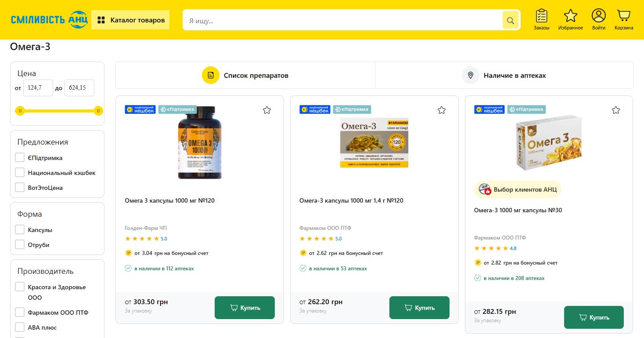The height and width of the screenshot is (338, 644).
Task: Open the Каталог товаров menu
Action: click(130, 20)
